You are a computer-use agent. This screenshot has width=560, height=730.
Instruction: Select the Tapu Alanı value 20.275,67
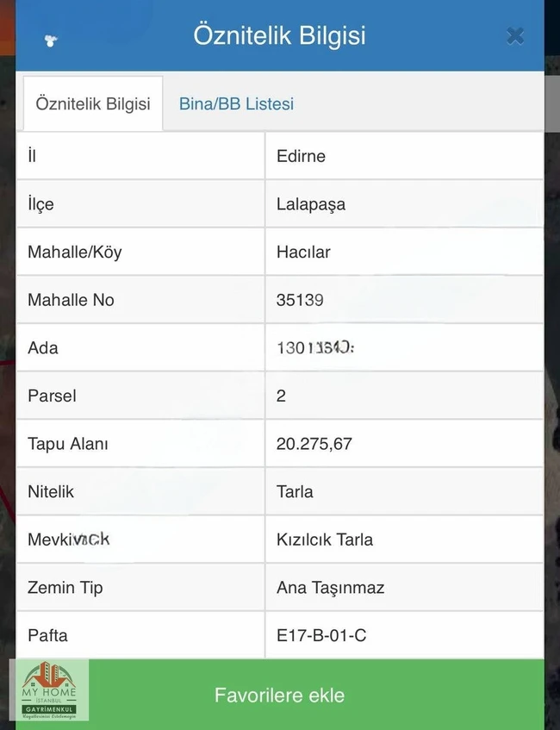tap(314, 444)
